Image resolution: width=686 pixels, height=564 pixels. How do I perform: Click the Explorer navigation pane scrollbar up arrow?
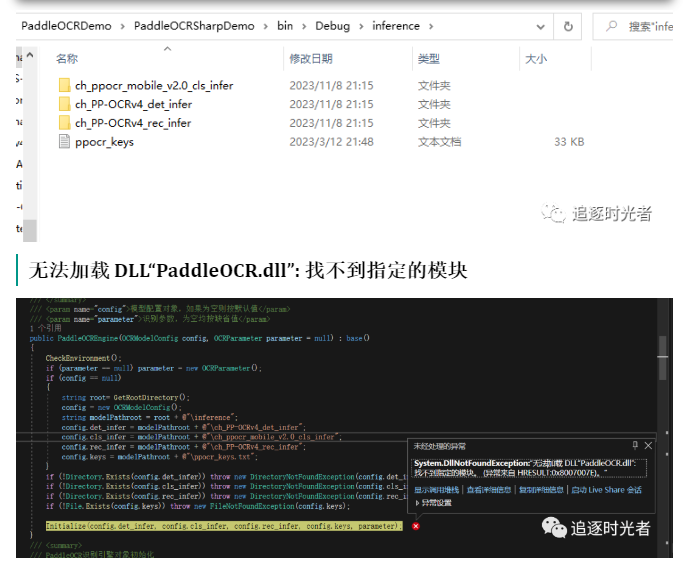pos(30,55)
